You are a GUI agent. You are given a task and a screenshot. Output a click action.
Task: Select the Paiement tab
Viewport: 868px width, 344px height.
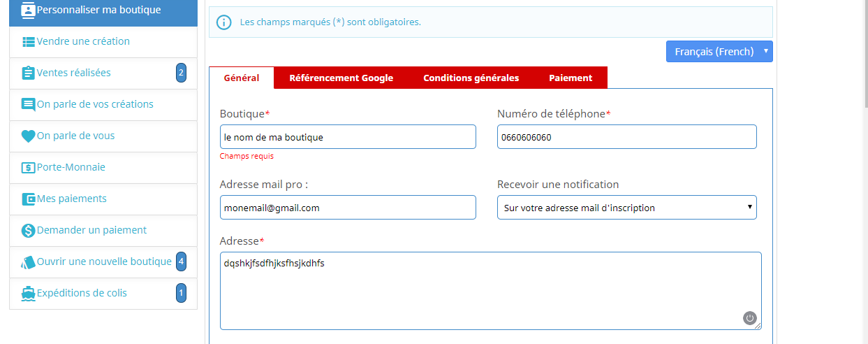pyautogui.click(x=570, y=78)
